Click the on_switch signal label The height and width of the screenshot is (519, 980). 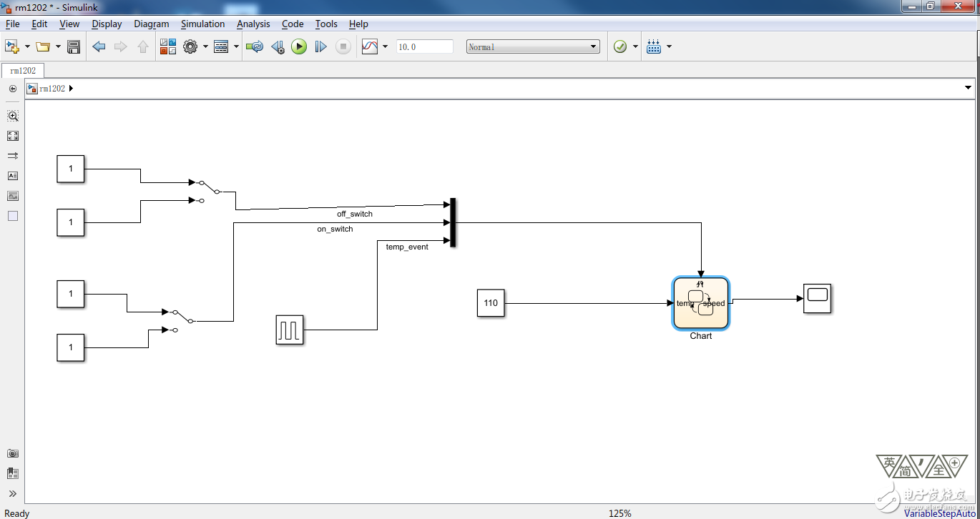[x=335, y=229]
